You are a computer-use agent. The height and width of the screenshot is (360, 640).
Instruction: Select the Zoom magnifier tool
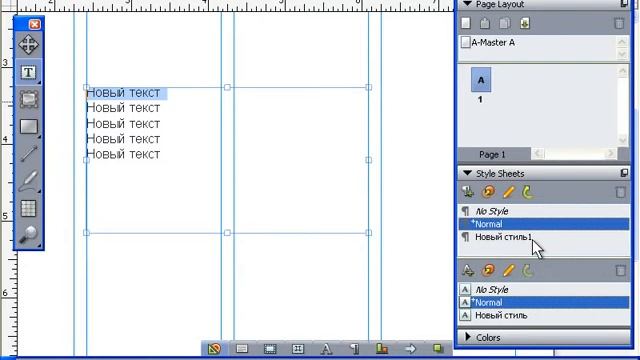(x=29, y=235)
